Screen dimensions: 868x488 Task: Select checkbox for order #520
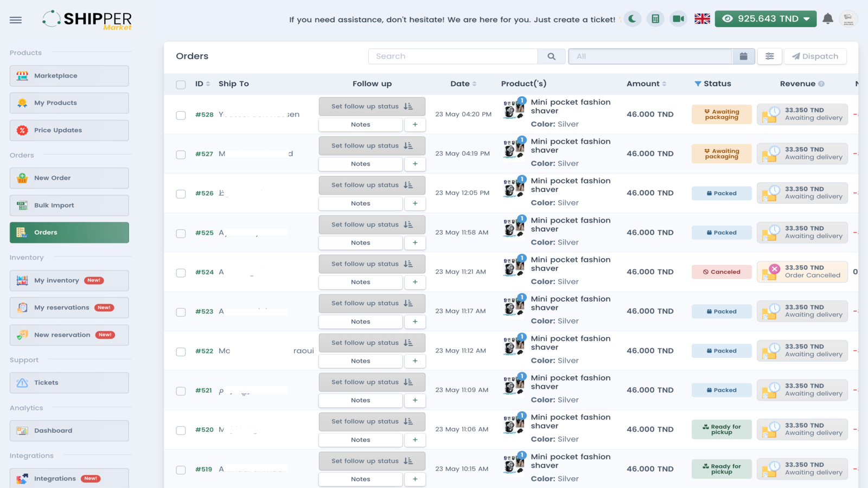[x=181, y=430]
